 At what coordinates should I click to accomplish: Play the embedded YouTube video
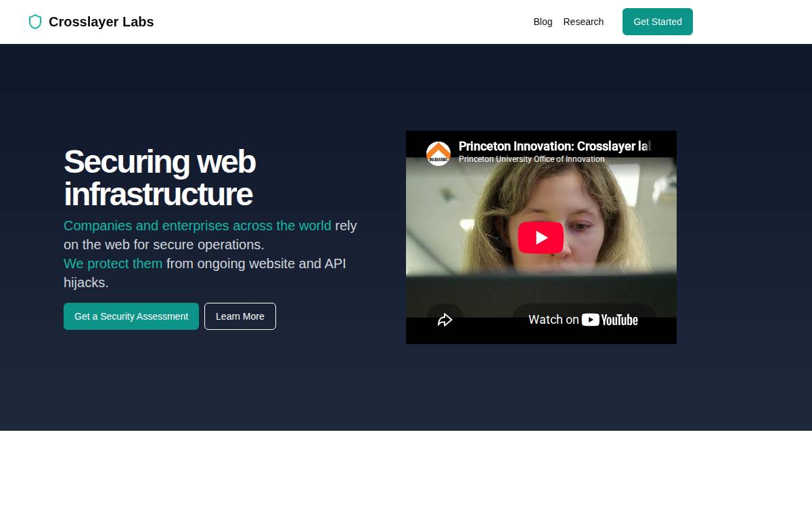[x=541, y=238]
